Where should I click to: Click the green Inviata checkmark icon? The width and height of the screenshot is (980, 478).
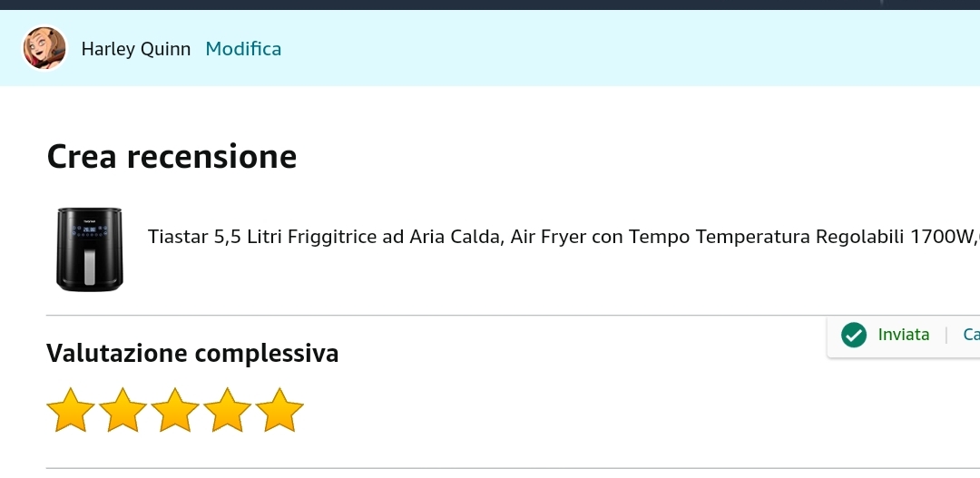coord(854,336)
